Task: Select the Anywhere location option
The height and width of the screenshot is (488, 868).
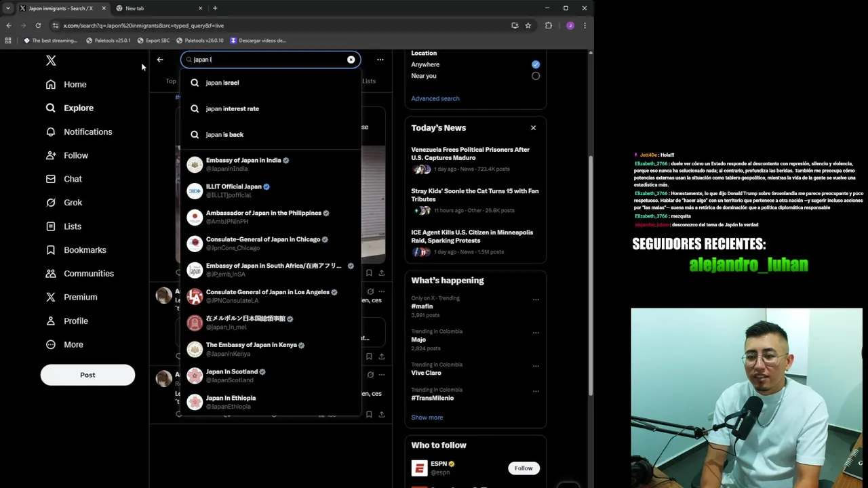Action: pos(536,64)
